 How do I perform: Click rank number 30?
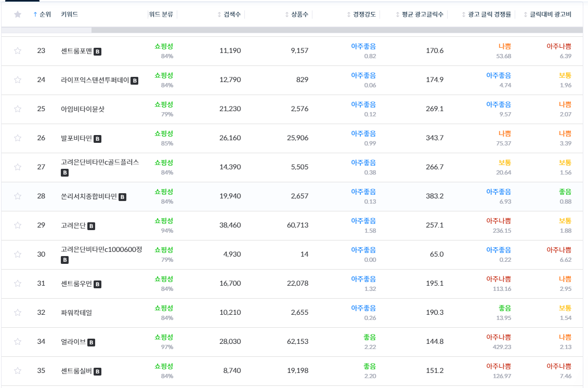tap(41, 255)
